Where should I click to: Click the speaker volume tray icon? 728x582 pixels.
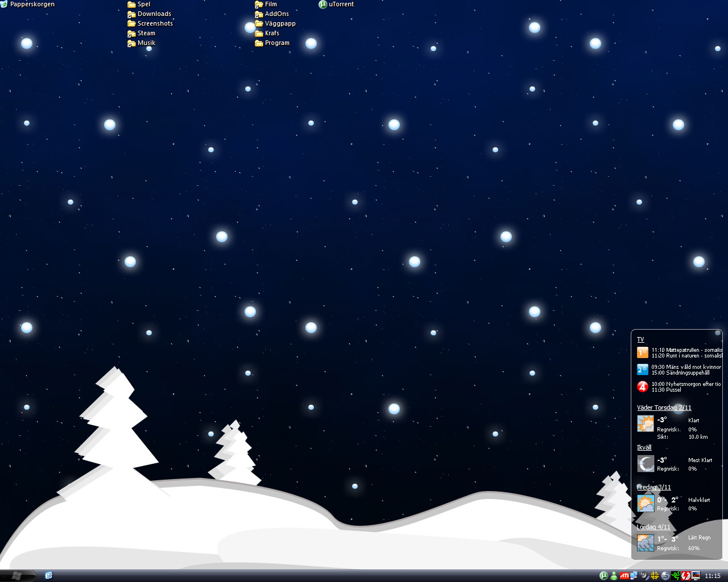tap(644, 576)
